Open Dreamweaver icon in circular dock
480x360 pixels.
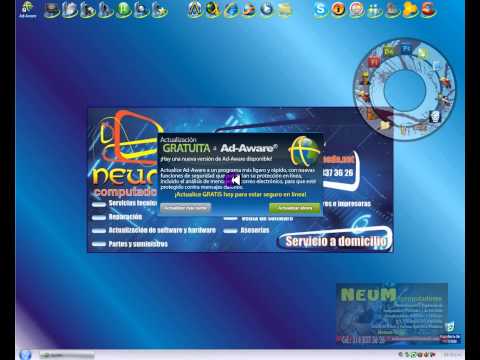(x=389, y=51)
